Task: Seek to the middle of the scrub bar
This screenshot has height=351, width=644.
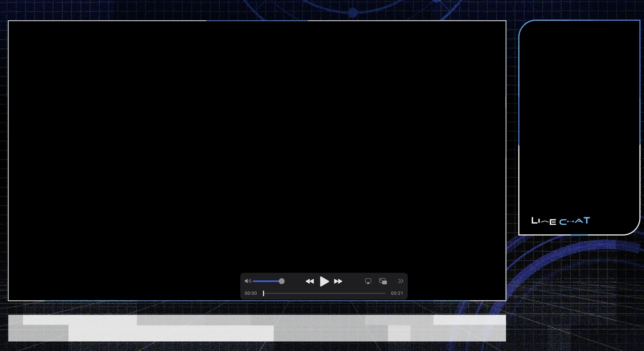Action: pos(324,293)
